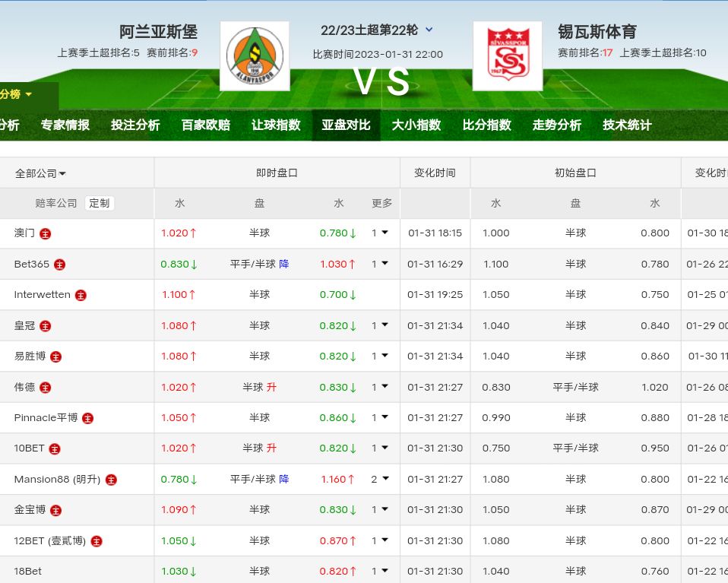
Task: Click the red 主 icon beside Mansion88
Action: click(111, 480)
